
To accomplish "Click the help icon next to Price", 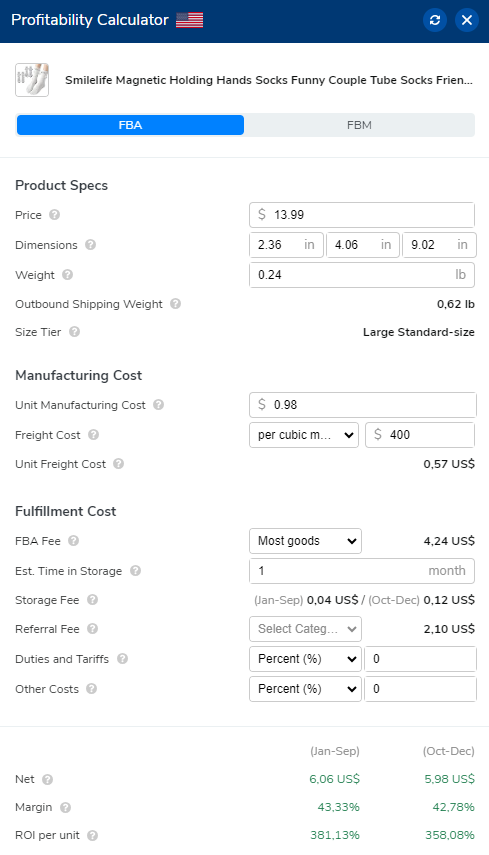I will pyautogui.click(x=55, y=215).
